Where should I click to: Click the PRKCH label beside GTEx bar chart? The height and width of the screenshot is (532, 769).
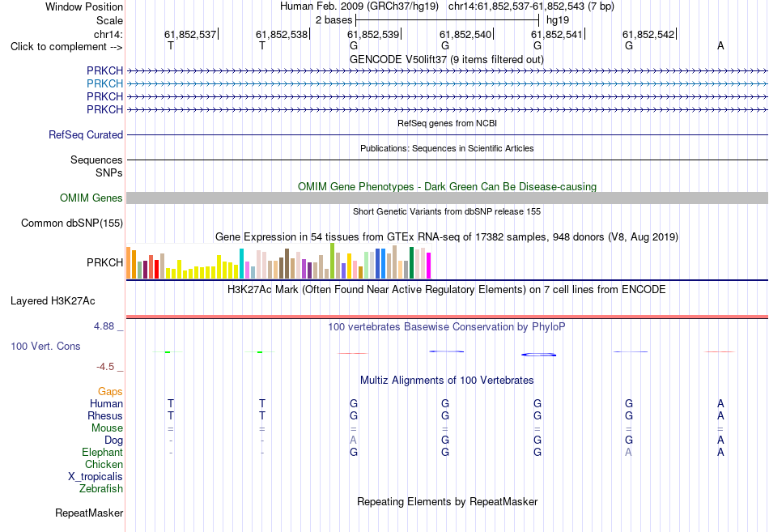(x=104, y=262)
